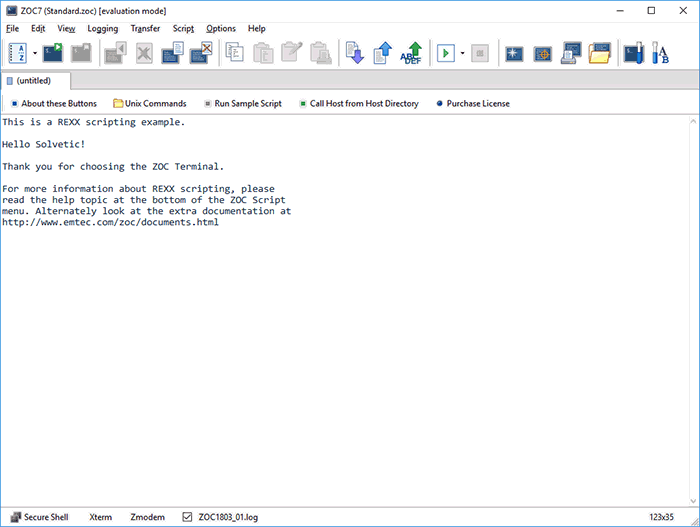Open the Help menu

[x=256, y=29]
